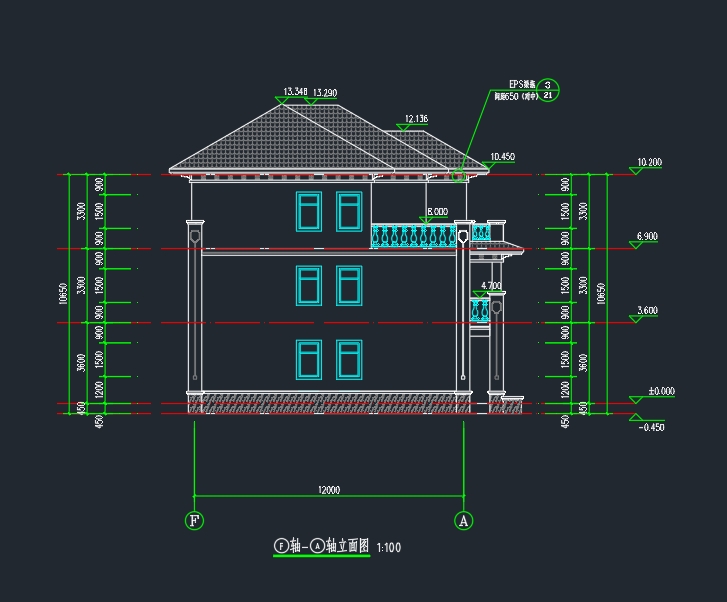Select the 3.600 level marker at right
Image resolution: width=727 pixels, height=602 pixels.
pos(647,312)
